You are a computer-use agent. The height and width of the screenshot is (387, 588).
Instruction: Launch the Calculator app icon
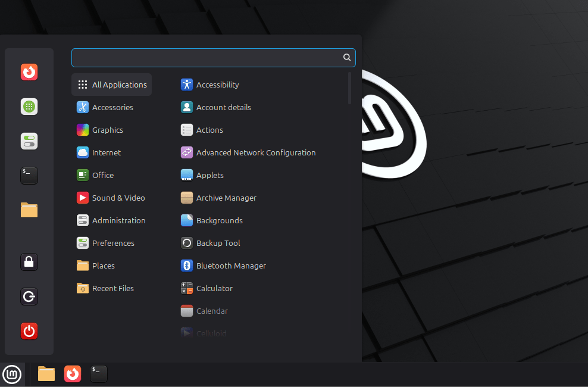187,288
